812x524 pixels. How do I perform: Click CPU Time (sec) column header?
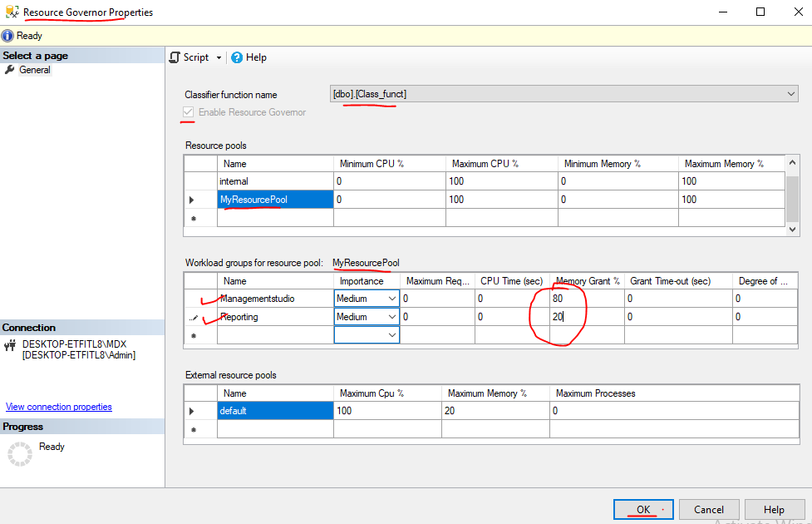(512, 281)
